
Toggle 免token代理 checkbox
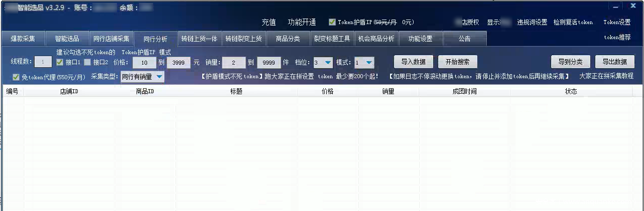click(x=16, y=77)
